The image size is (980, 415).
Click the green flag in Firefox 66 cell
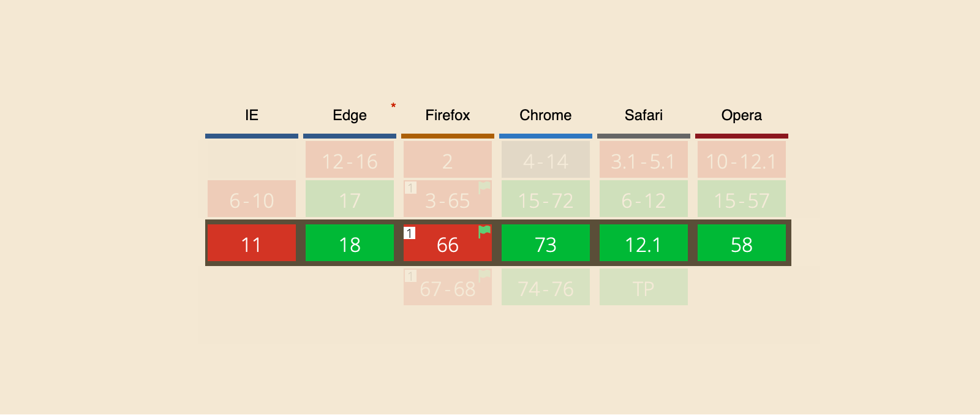point(484,231)
